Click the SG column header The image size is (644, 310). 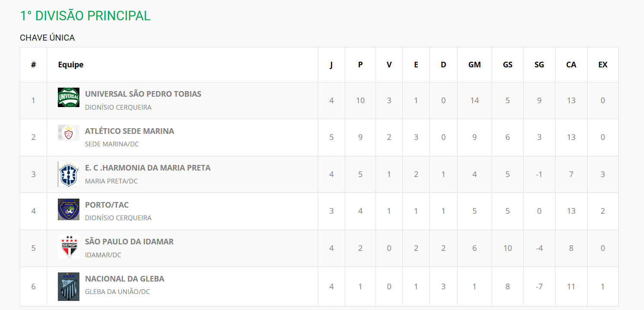pos(539,65)
